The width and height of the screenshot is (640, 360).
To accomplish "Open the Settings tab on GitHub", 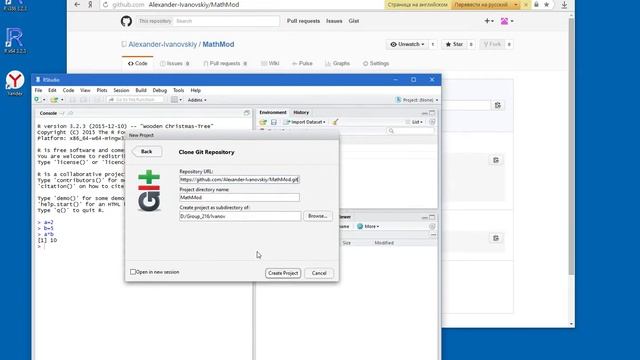I will 376,63.
